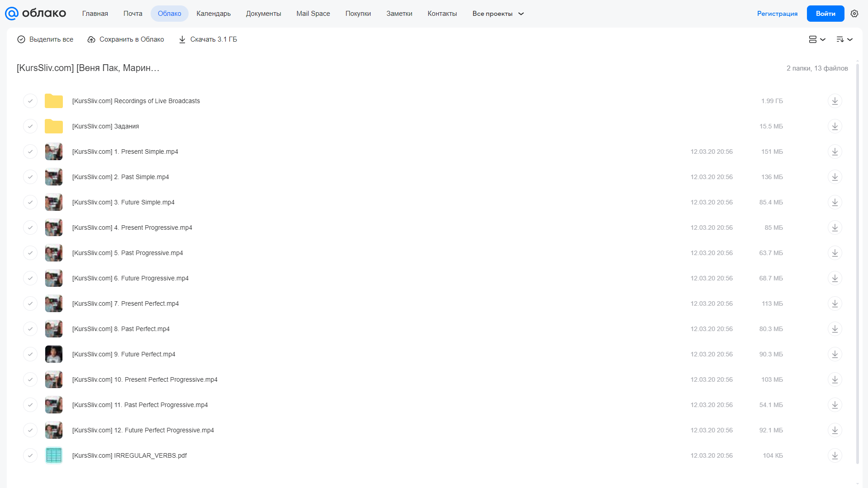Go to the Календарь tab
Screen dimensions: 868x488
[213, 14]
